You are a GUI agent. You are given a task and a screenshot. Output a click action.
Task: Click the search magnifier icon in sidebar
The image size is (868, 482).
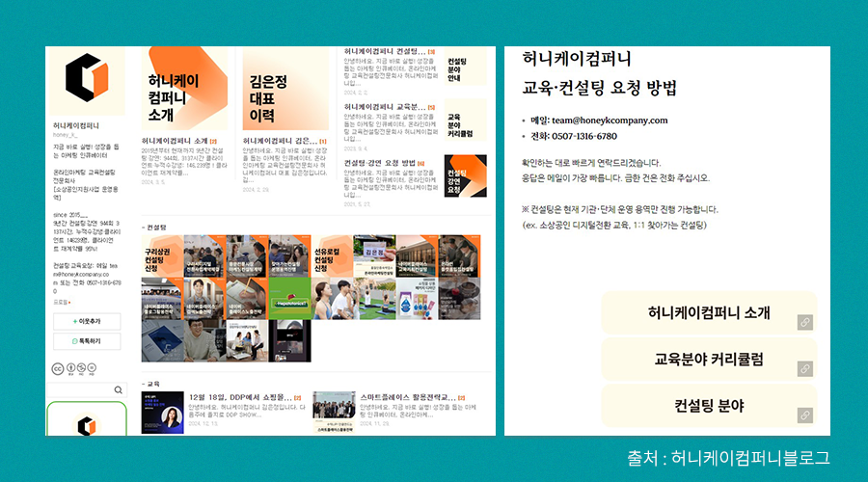pyautogui.click(x=119, y=389)
